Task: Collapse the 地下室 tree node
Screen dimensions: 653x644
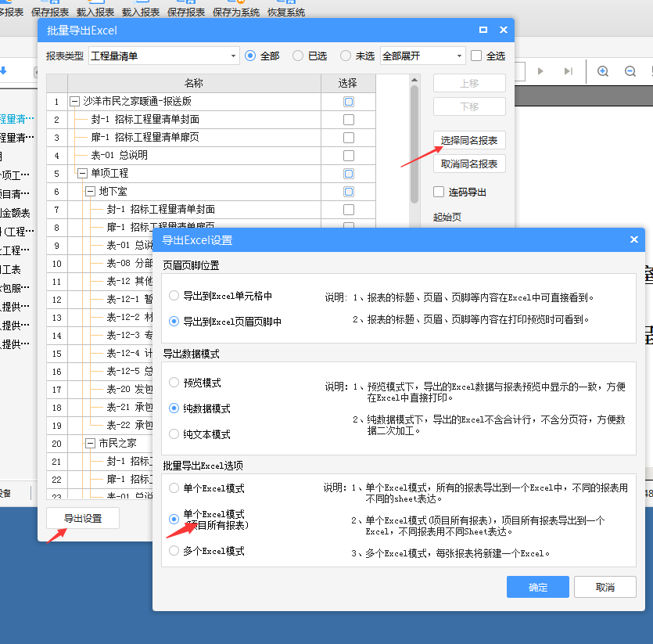Action: coord(91,192)
